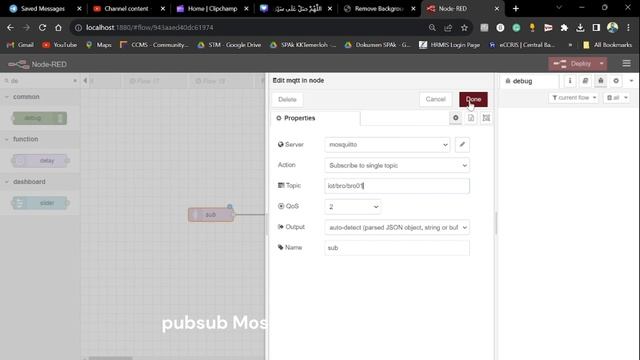Open HRMIS Login Page bookmark
This screenshot has height=360, width=640.
coord(449,45)
